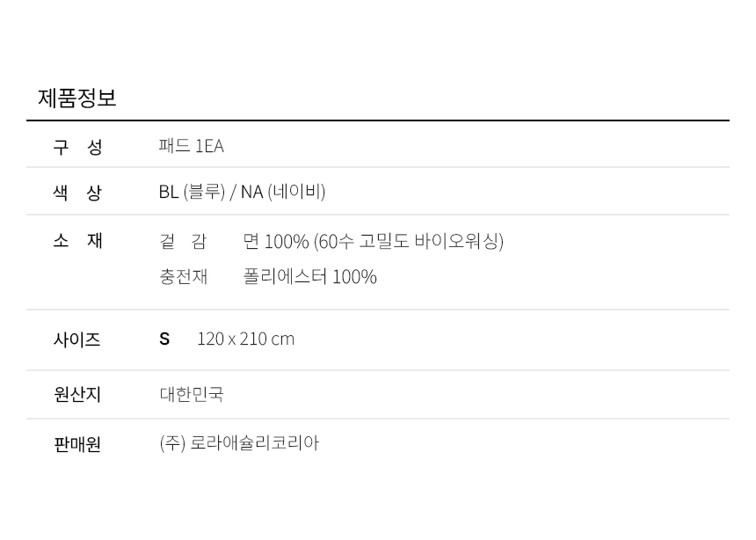Click the 충전재 sub-label
Image resolution: width=756 pixels, height=540 pixels.
click(183, 277)
